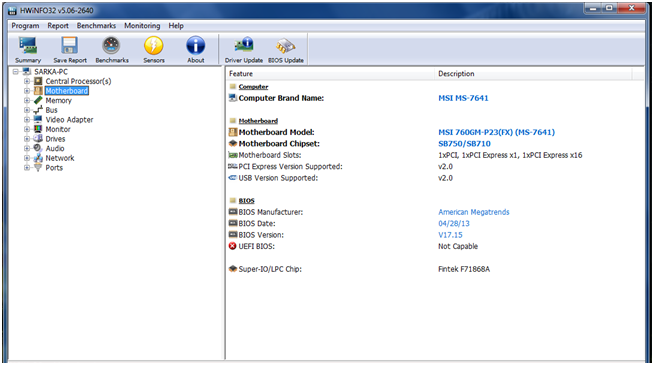Expand the Network tree node
The width and height of the screenshot is (652, 368).
click(x=27, y=158)
